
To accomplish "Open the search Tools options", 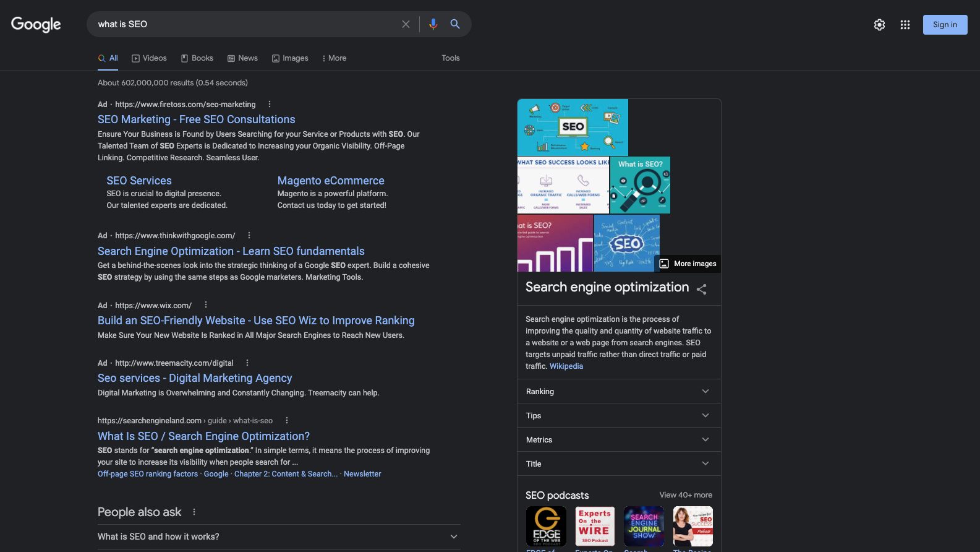I will [x=451, y=58].
